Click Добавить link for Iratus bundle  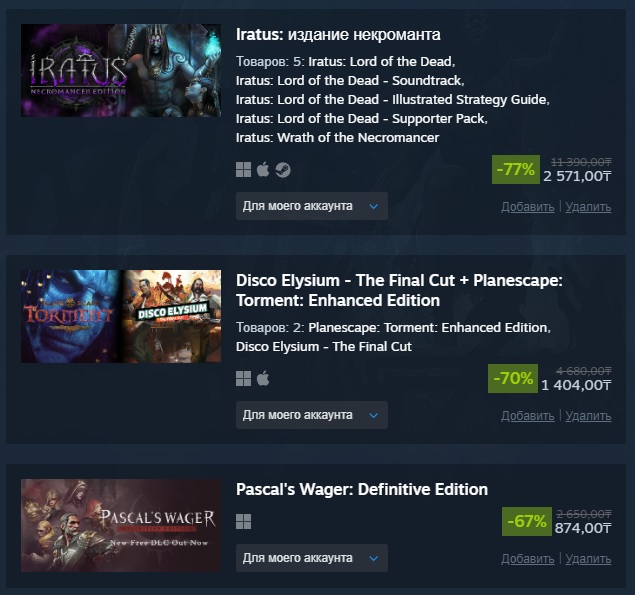click(x=527, y=207)
